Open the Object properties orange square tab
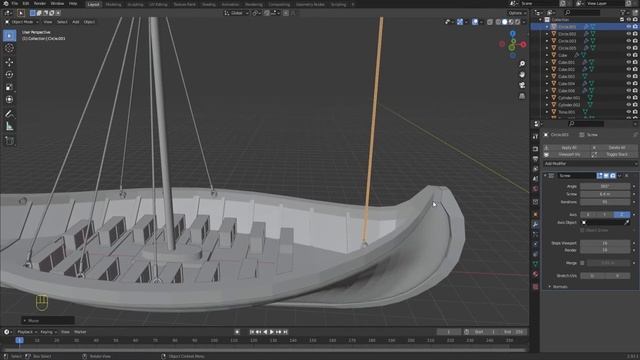The height and width of the screenshot is (360, 640). point(536,214)
